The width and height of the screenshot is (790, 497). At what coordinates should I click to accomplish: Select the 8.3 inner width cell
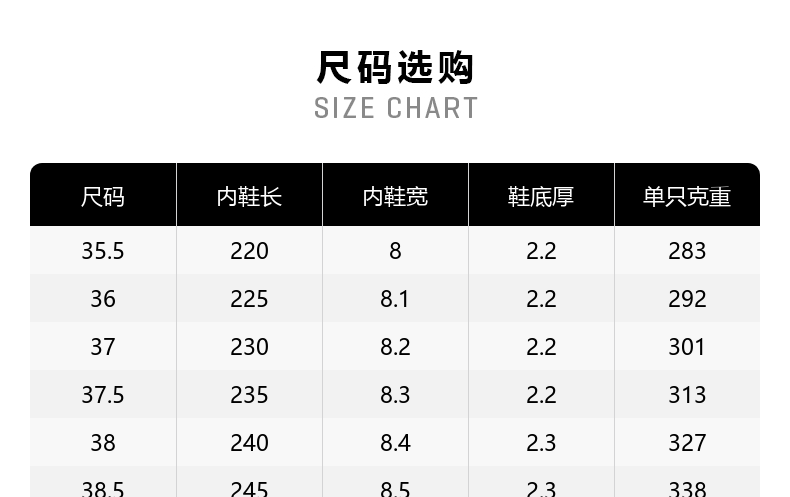coord(395,395)
